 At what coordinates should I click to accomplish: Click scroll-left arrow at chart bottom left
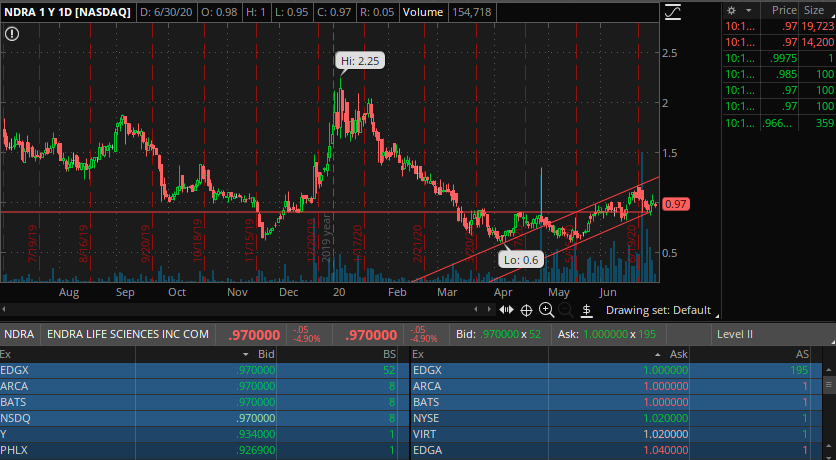(4, 309)
